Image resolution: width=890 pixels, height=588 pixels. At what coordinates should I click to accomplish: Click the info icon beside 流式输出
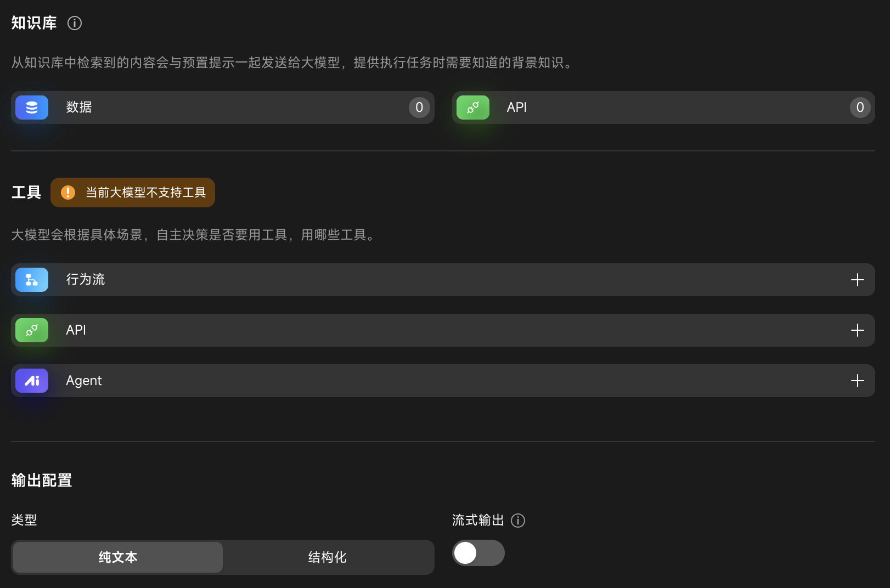[x=517, y=521]
